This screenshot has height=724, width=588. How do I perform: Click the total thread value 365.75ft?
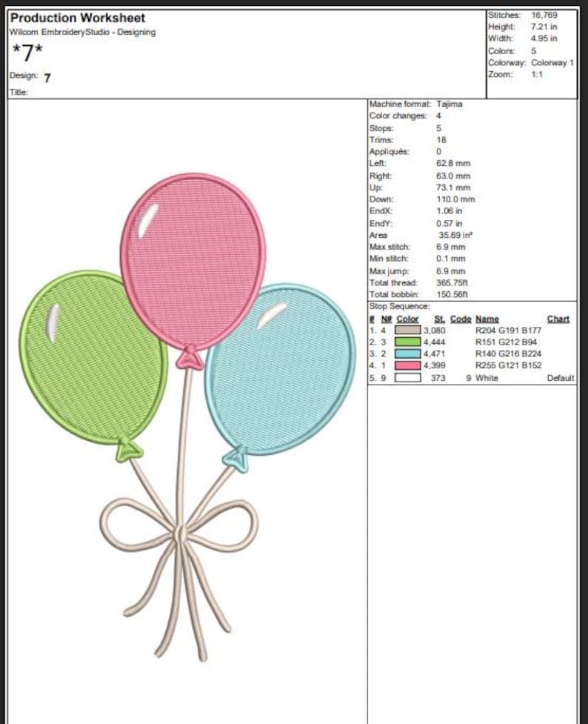pos(452,282)
